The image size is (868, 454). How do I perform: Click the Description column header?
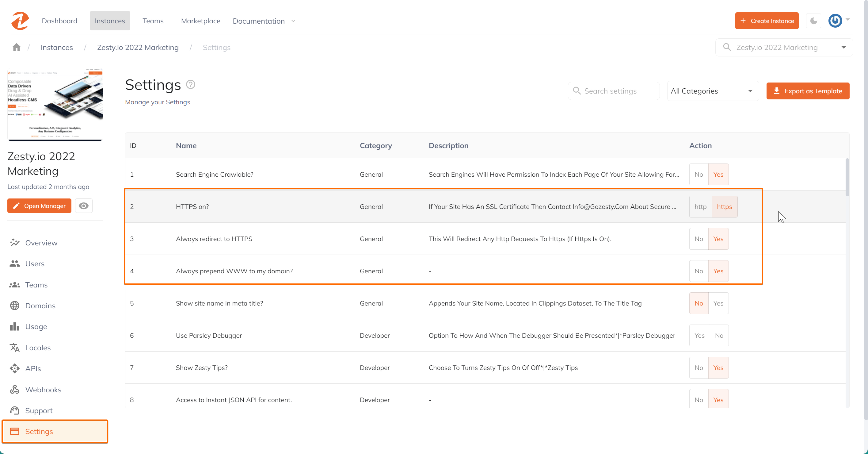click(x=448, y=145)
